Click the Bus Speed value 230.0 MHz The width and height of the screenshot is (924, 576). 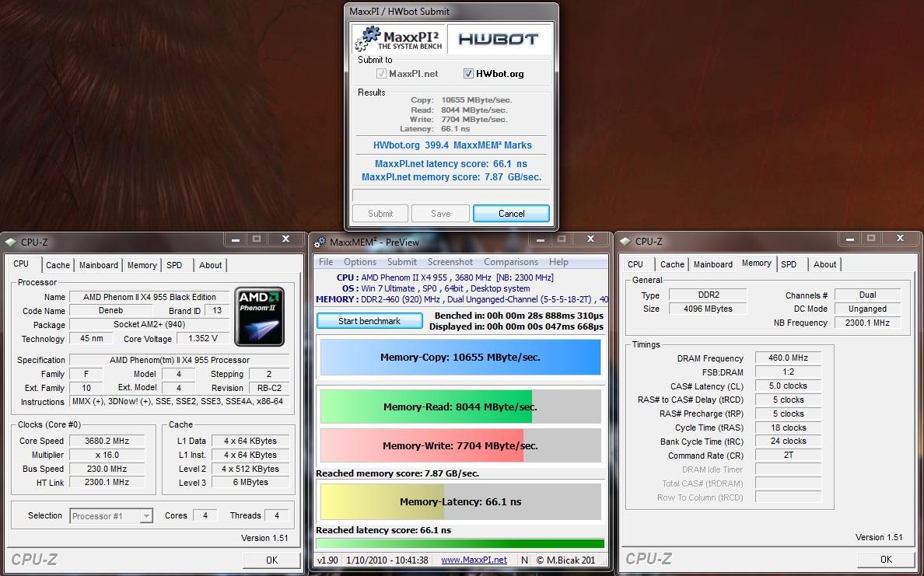point(107,470)
